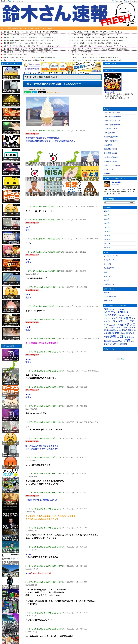Click the Twitter avatar for 鈴木さん速報
This screenshot has width=138, height=644.
click(x=107, y=184)
